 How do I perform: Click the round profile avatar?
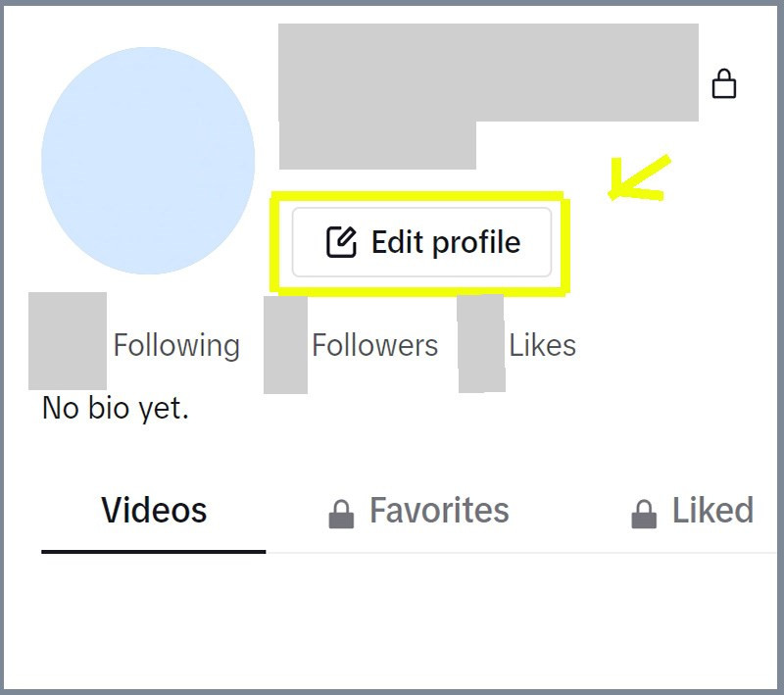148,160
